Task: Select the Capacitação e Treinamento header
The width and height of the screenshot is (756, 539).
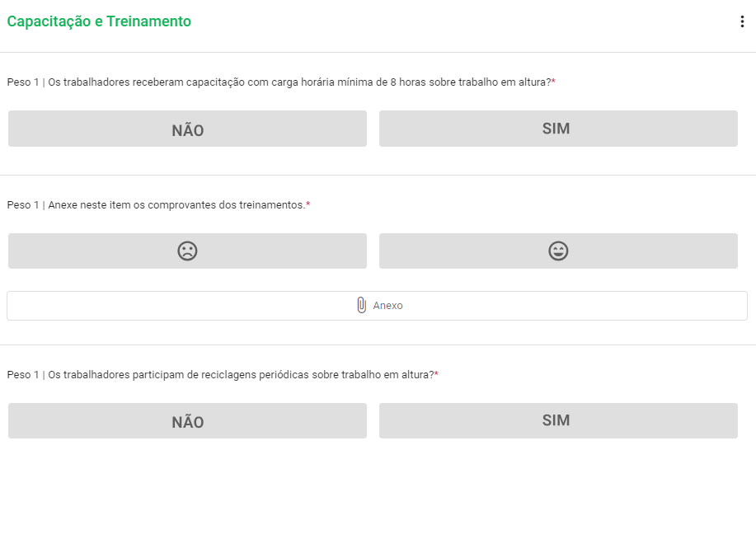Action: [100, 21]
